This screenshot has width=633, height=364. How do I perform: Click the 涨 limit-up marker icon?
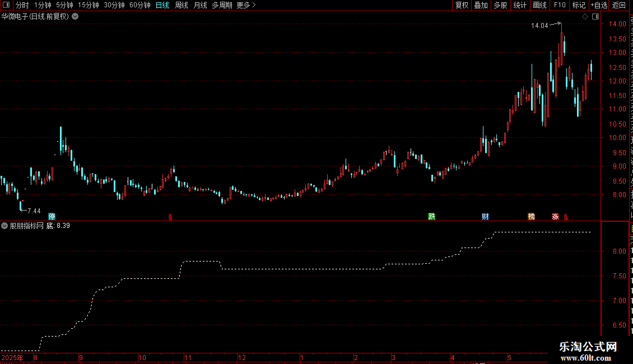click(x=556, y=217)
